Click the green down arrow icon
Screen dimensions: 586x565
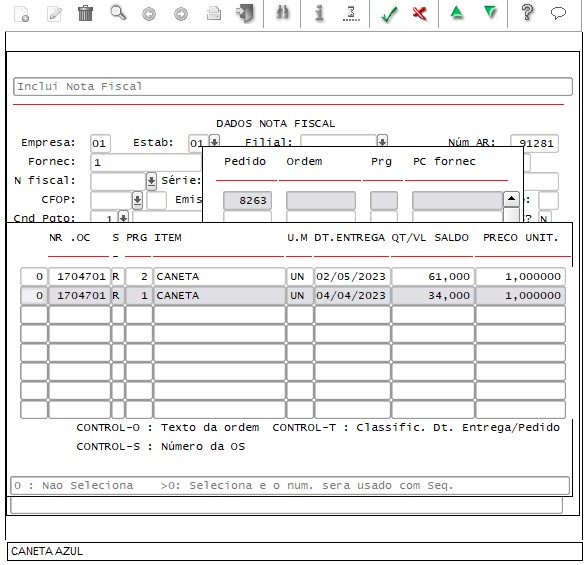click(490, 13)
